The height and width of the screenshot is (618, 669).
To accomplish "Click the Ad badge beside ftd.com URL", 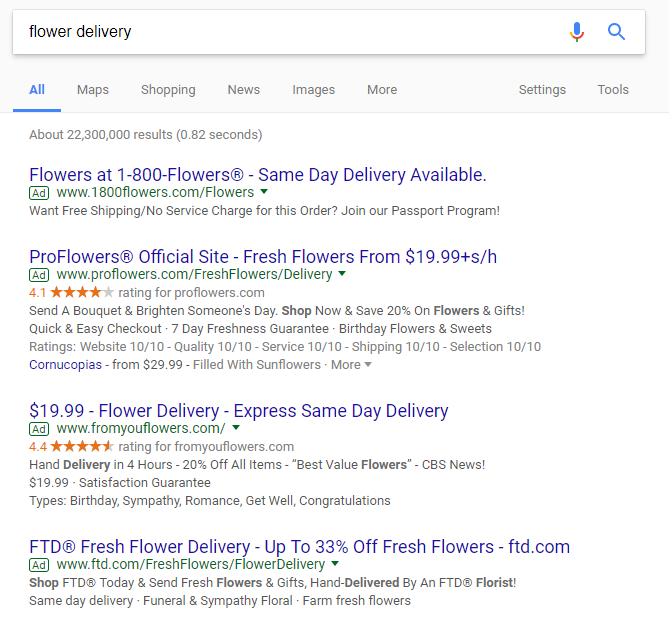I will (39, 565).
